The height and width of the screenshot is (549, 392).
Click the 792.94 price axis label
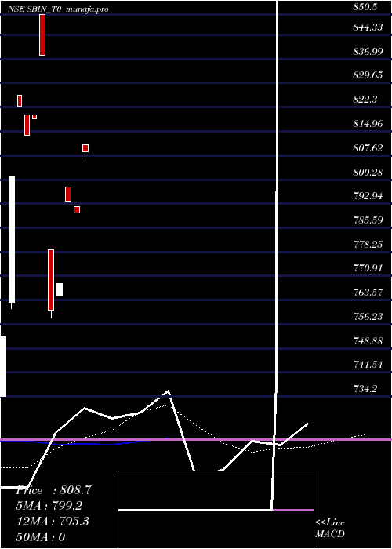368,196
